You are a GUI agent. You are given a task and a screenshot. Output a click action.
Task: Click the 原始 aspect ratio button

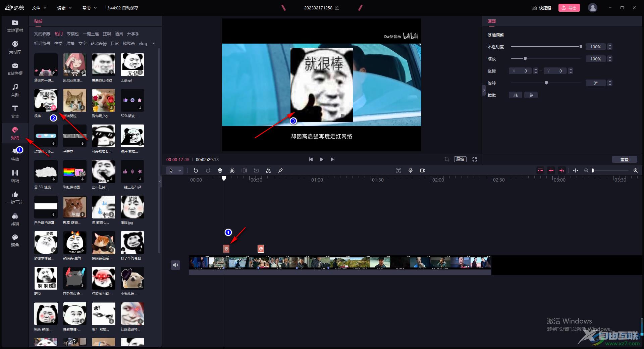(460, 159)
